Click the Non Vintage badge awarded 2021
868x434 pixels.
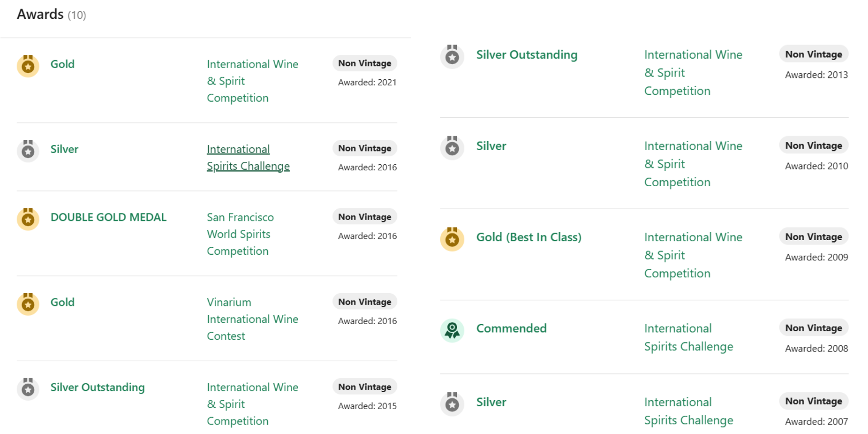click(x=364, y=63)
